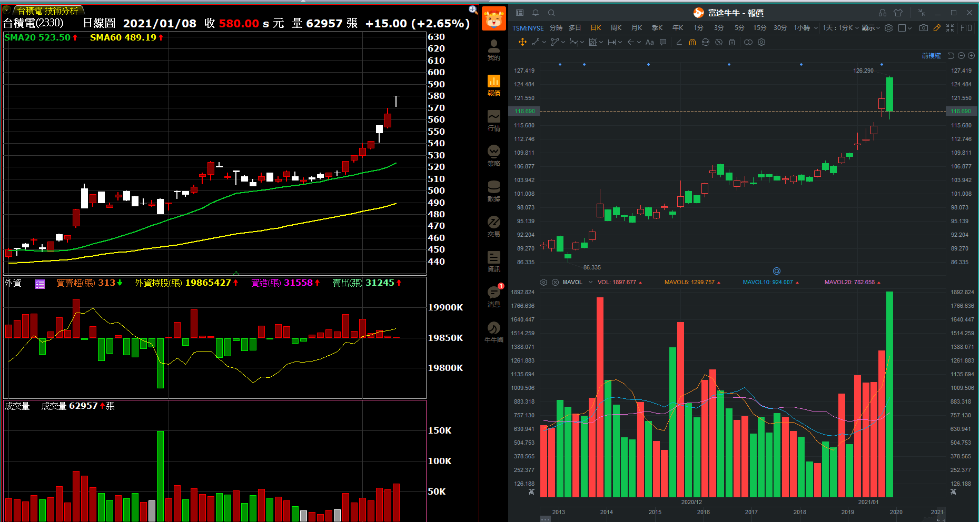Expand the MAVOL indicator dropdown
Viewport: 980px width, 522px height.
pyautogui.click(x=590, y=283)
